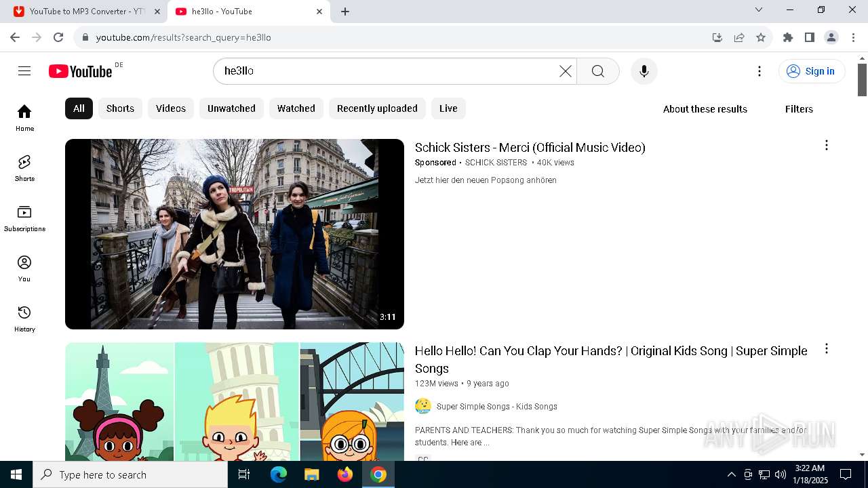The image size is (868, 488).
Task: Open Shorts in the sidebar
Action: coord(24,167)
